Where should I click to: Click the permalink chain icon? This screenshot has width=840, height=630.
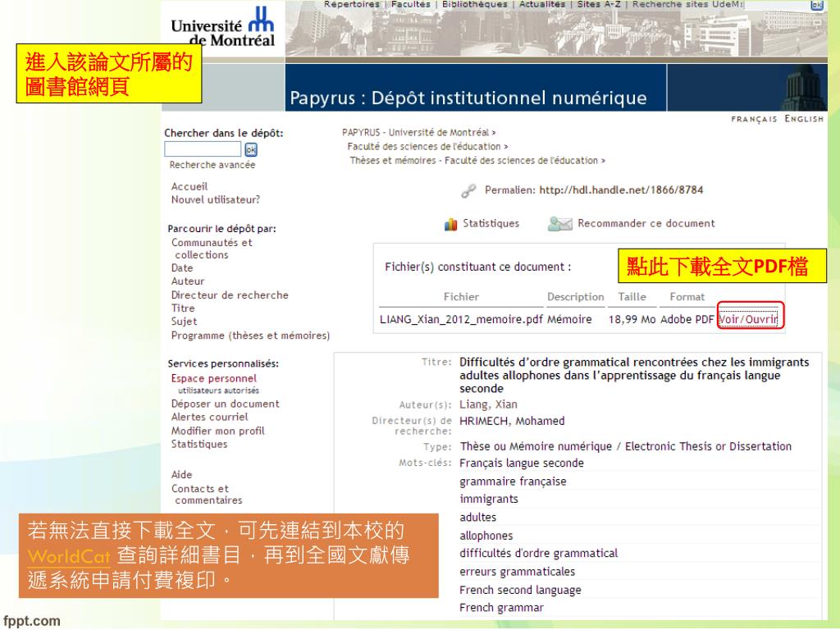click(468, 190)
